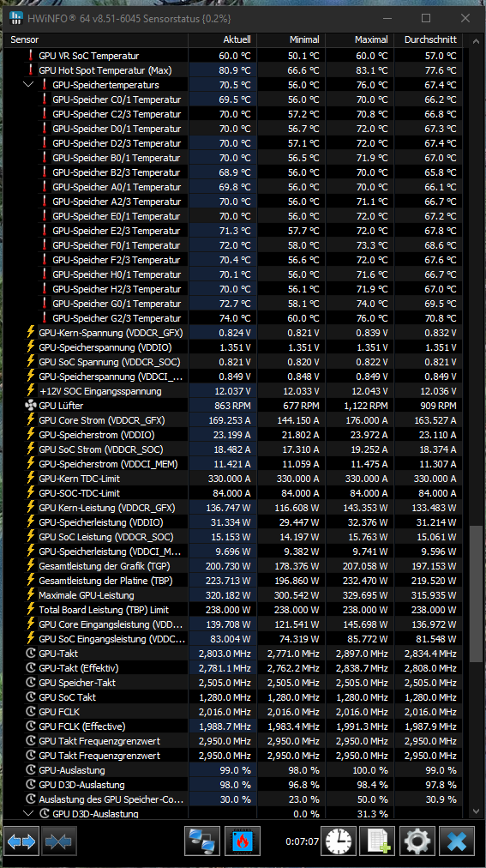Select the Auslastung des GPU Speicher-Co... row
This screenshot has width=486, height=868.
click(233, 799)
